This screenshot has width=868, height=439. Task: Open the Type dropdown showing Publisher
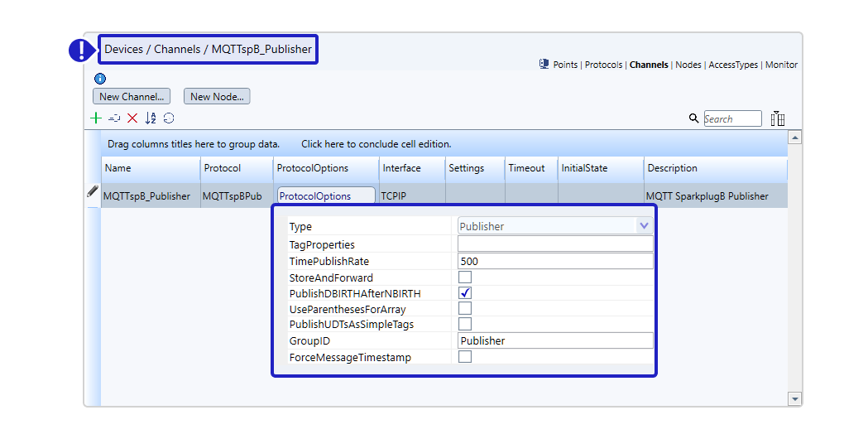pyautogui.click(x=644, y=226)
